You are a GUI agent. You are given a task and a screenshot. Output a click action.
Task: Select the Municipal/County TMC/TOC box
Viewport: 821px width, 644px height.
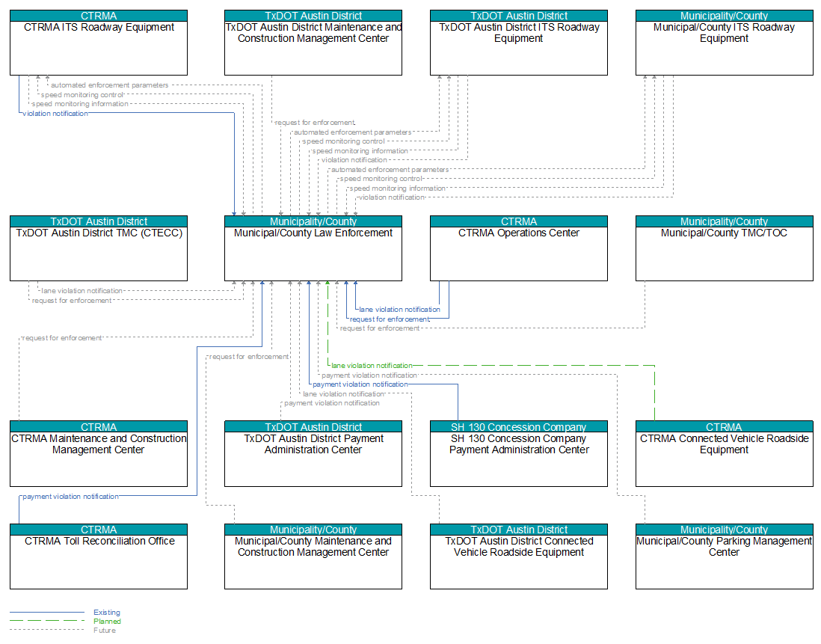click(724, 248)
